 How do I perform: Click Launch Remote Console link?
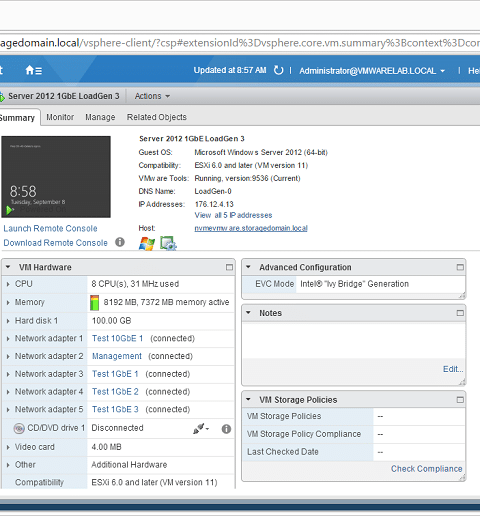tap(50, 228)
